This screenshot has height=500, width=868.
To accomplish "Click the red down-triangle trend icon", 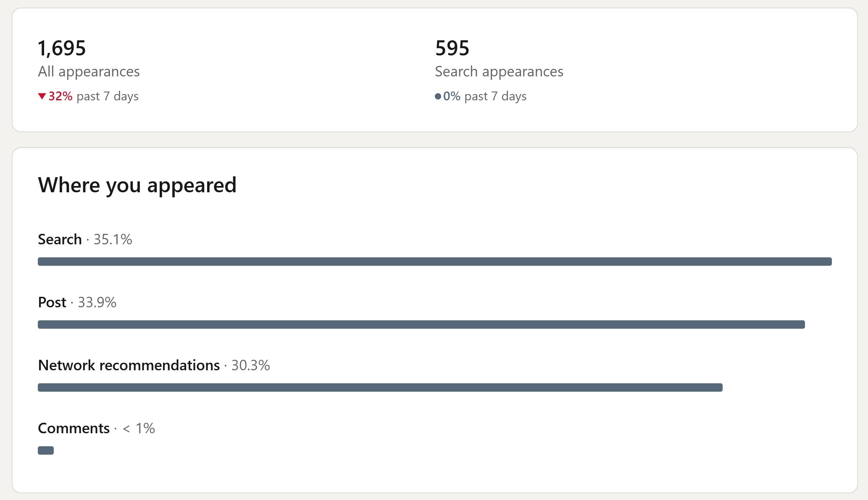I will [42, 96].
